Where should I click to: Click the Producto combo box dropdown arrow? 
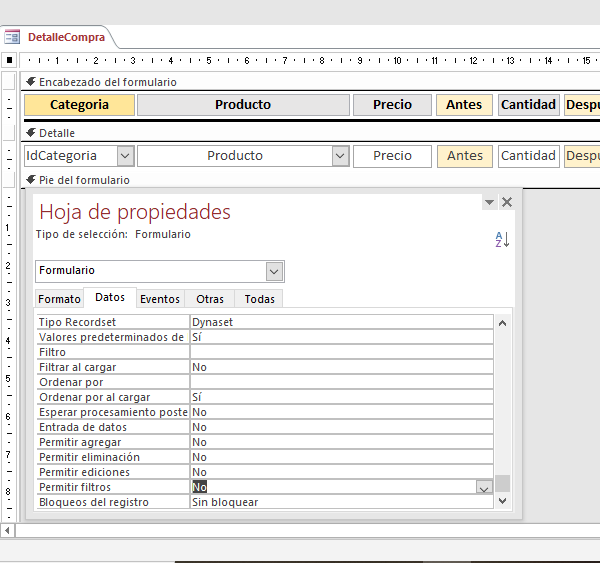[x=340, y=156]
